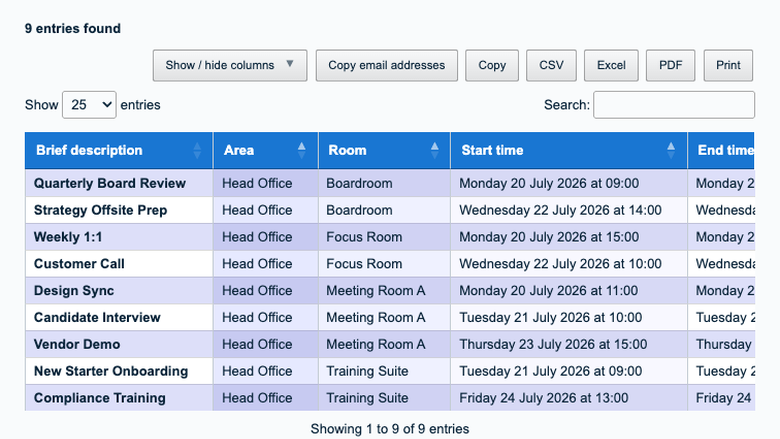Select the End time column header

click(x=721, y=150)
